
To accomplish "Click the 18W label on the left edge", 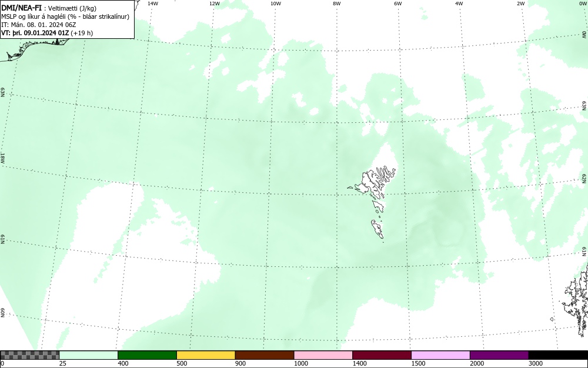I will click(2, 158).
